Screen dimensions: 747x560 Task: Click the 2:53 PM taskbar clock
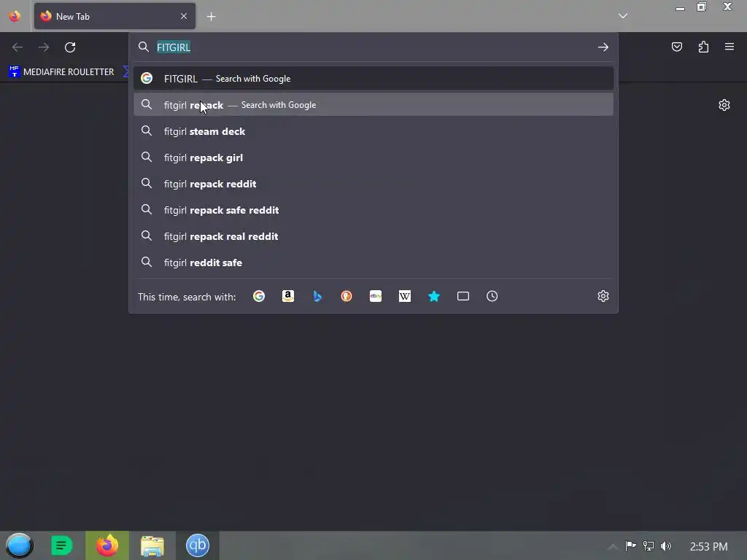pyautogui.click(x=708, y=546)
